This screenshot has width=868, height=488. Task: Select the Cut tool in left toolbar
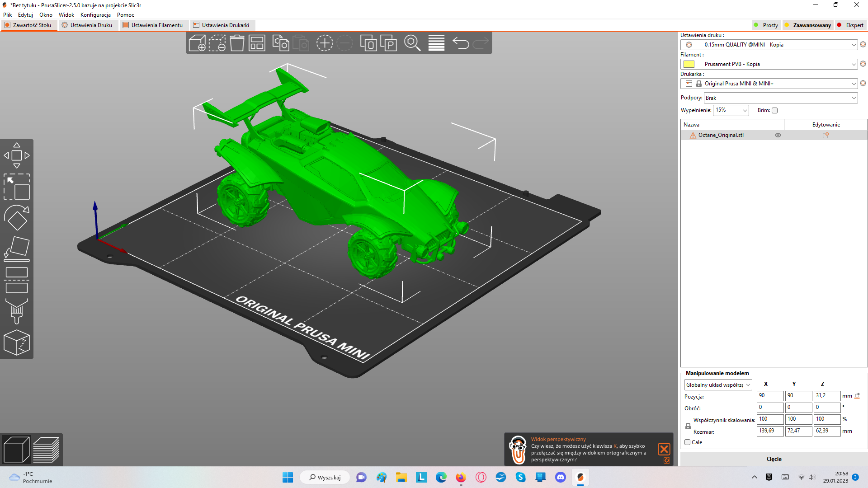[17, 280]
